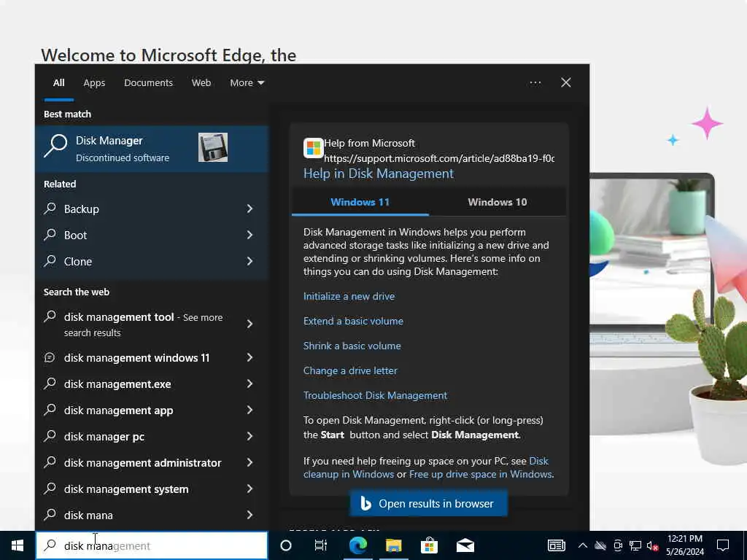The image size is (747, 560).
Task: Expand disk management system suggestion arrow
Action: (x=249, y=489)
